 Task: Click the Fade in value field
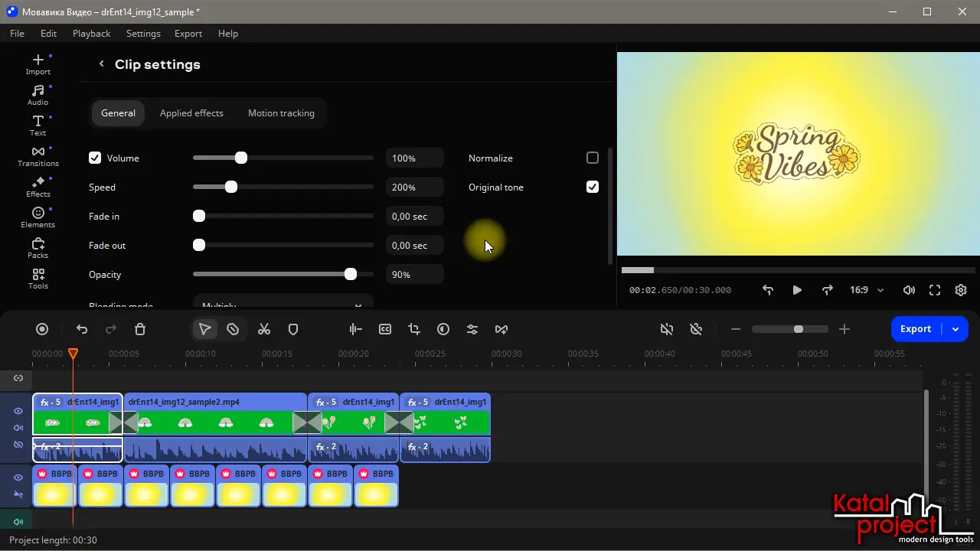tap(415, 217)
